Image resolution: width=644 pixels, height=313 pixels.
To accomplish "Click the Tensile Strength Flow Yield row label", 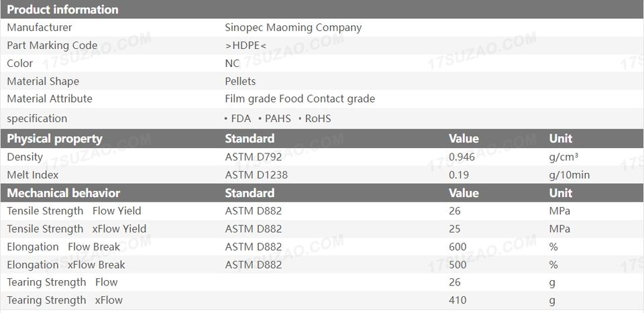I will click(74, 210).
